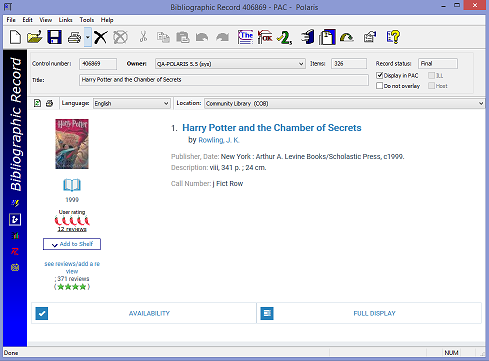Open the Rowling, J. K. author link

pyautogui.click(x=219, y=140)
